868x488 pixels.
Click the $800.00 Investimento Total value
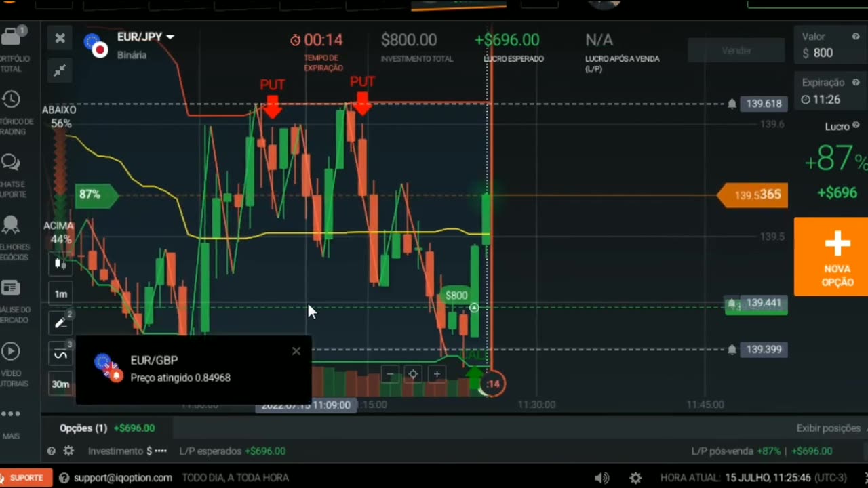click(409, 40)
